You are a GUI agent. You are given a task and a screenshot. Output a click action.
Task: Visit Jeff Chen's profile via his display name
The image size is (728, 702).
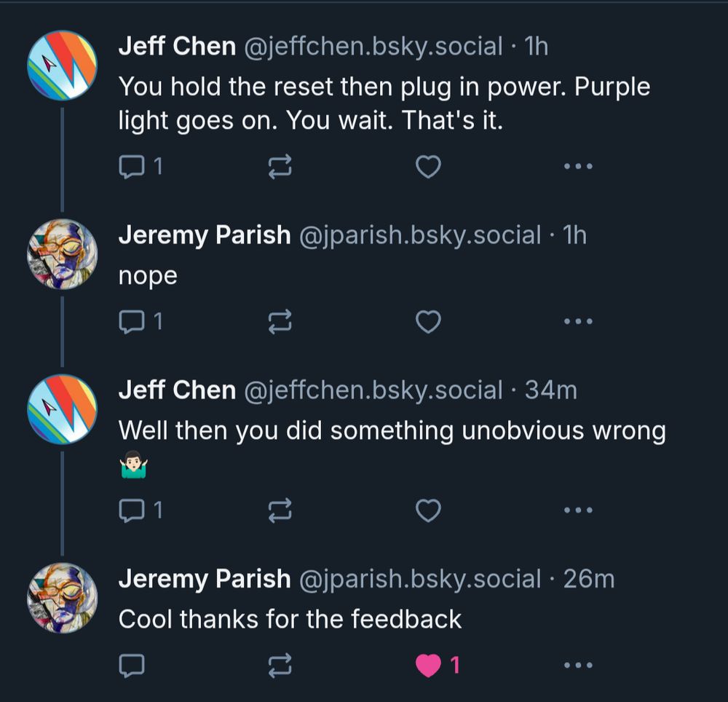pyautogui.click(x=178, y=46)
